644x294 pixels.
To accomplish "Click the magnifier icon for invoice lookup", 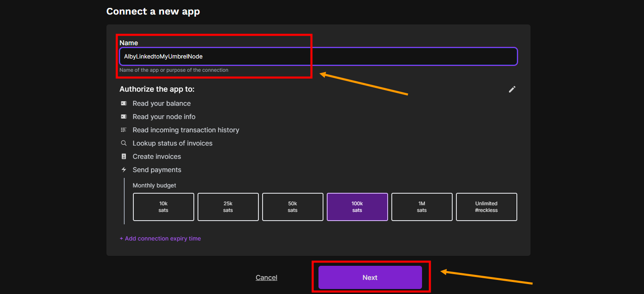I will (123, 143).
